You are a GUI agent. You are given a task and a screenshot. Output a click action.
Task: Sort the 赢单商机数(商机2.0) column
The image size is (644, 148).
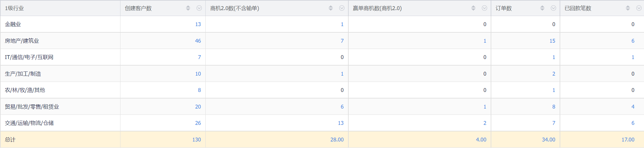(x=473, y=8)
